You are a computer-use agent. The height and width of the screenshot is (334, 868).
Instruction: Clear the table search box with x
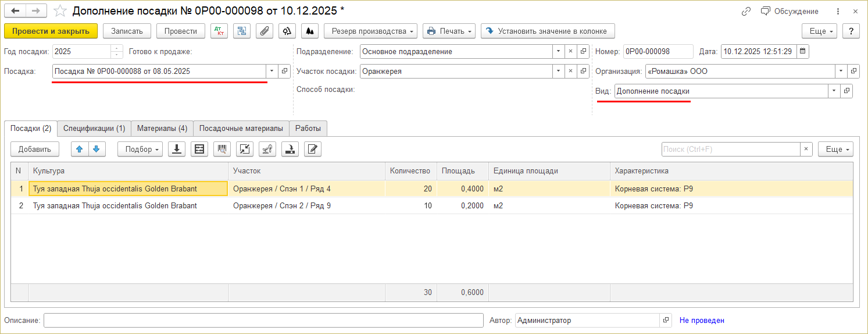pos(806,149)
